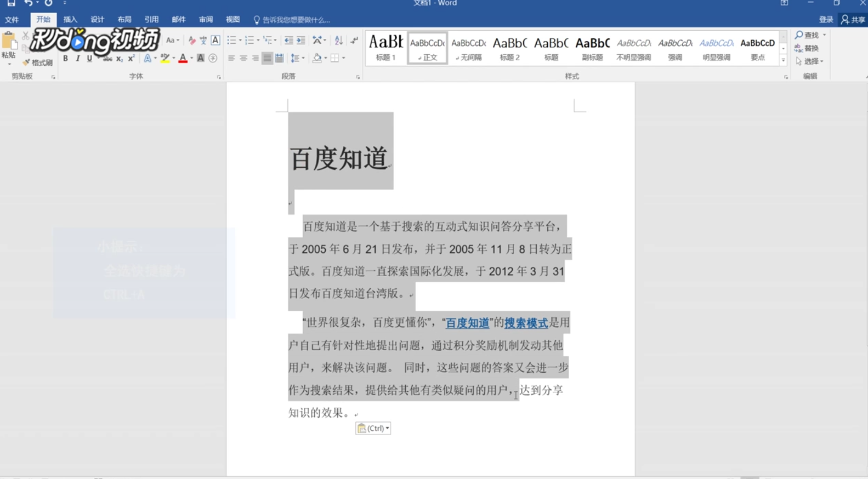Follow the 百度知道 hyperlink in document
The width and height of the screenshot is (868, 479).
(x=467, y=323)
